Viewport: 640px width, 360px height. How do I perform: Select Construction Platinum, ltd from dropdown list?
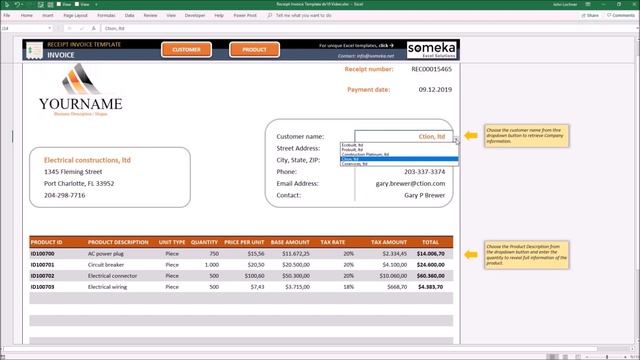pyautogui.click(x=399, y=154)
